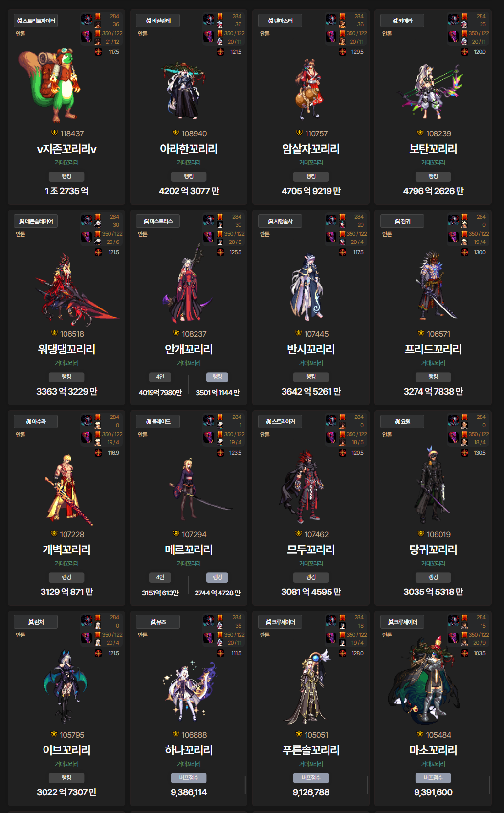Open the 거대꼬리리 guild link under 반시꼬리리
Viewport: 504px width, 813px height.
coord(311,363)
